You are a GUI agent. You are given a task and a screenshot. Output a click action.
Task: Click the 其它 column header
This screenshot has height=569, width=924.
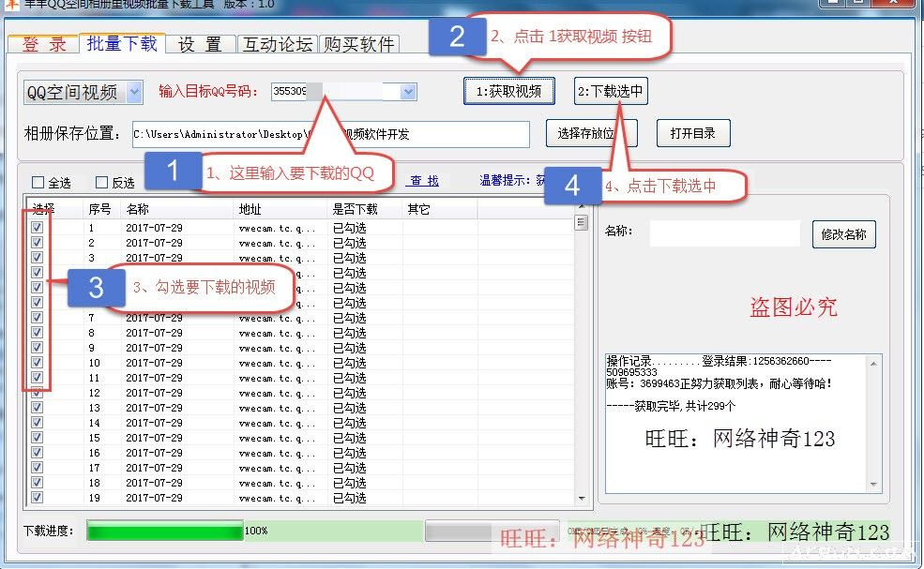[418, 209]
